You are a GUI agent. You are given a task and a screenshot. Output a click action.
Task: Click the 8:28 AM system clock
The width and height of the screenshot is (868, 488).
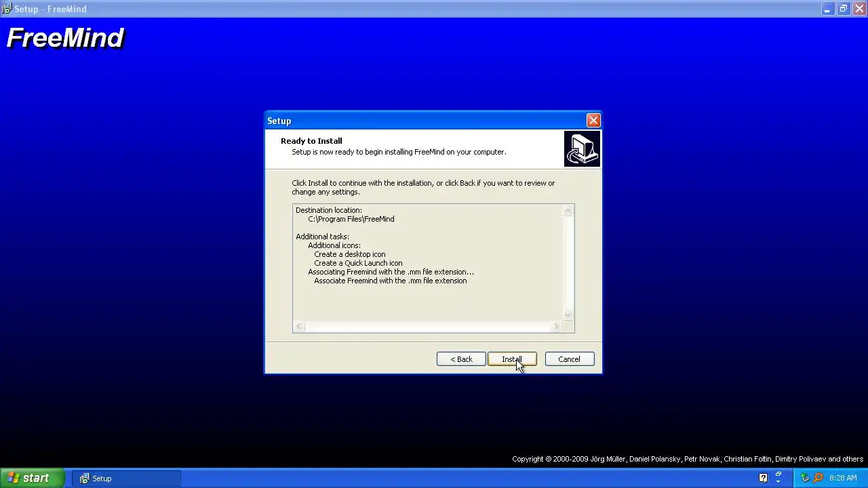tap(843, 479)
